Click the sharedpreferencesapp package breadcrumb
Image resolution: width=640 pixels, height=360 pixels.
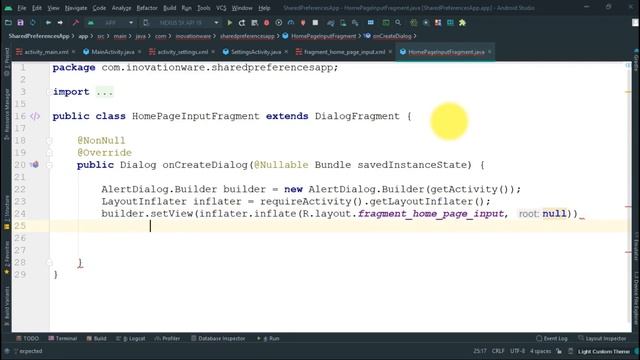[247, 36]
